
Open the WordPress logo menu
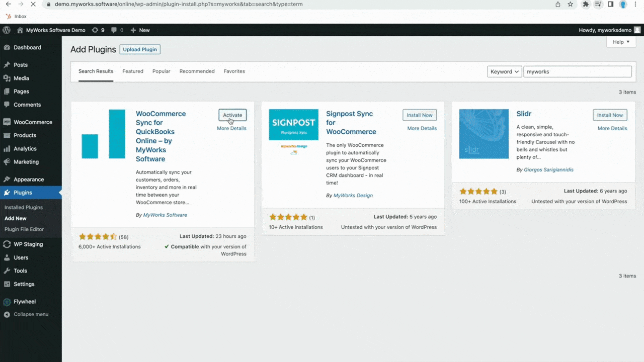7,30
